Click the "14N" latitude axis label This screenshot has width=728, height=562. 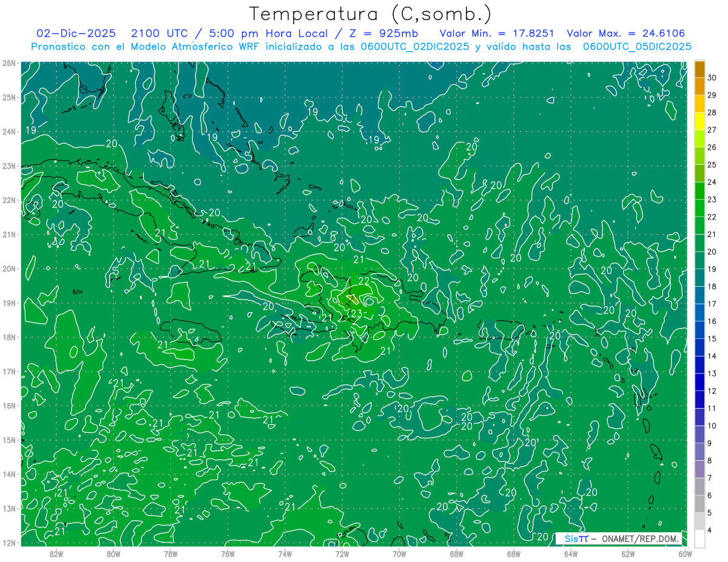click(9, 474)
